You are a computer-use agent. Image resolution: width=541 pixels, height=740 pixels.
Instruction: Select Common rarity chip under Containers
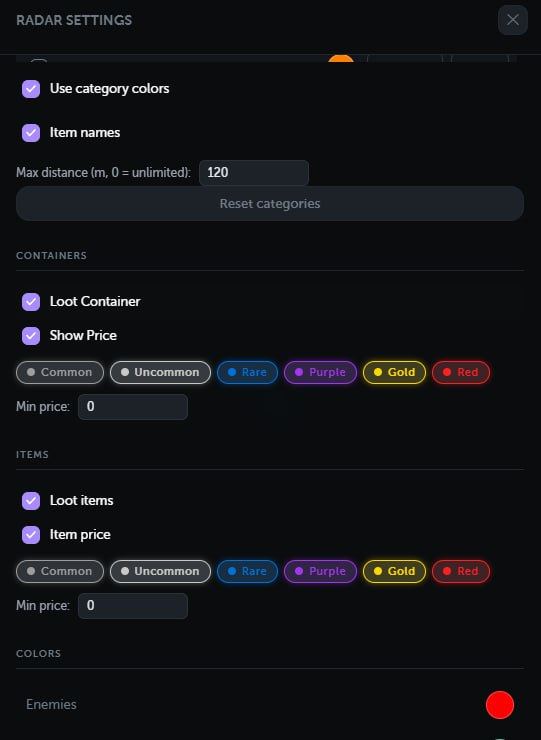pos(60,372)
